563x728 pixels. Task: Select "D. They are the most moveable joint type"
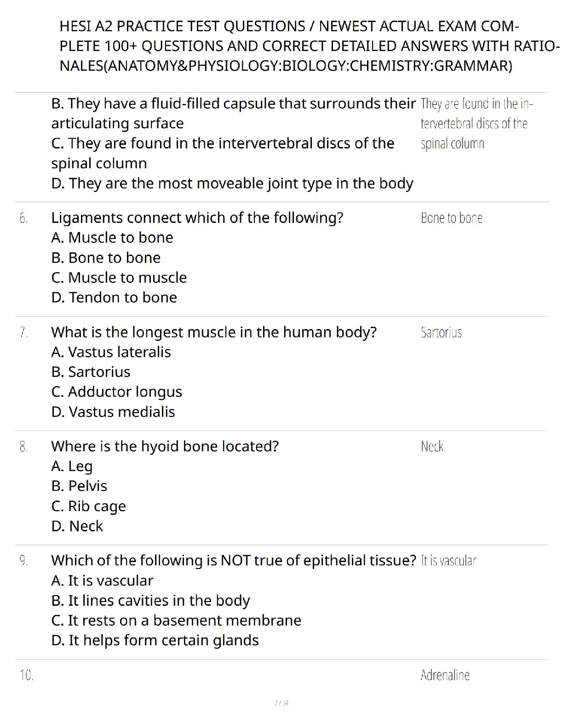coord(232,183)
